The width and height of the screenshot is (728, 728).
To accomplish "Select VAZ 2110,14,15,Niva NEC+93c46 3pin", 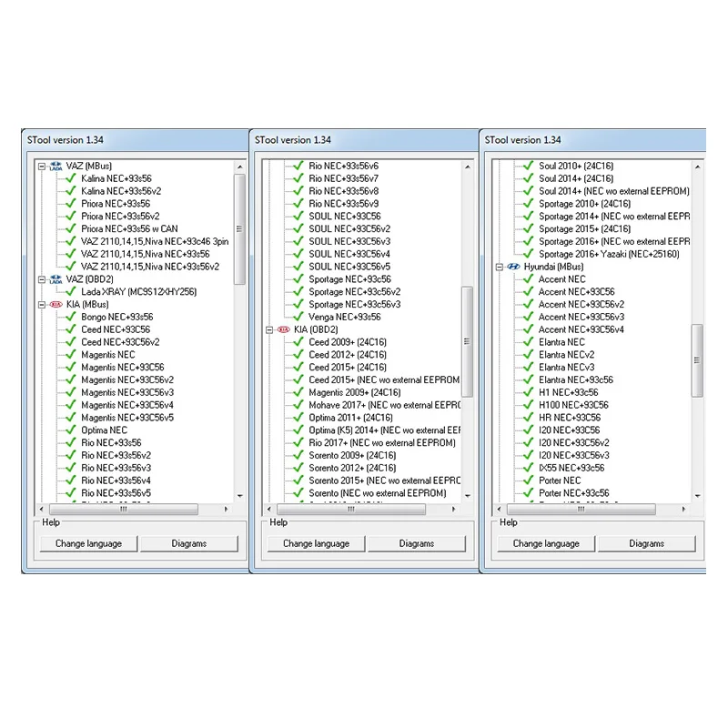I will pyautogui.click(x=155, y=241).
